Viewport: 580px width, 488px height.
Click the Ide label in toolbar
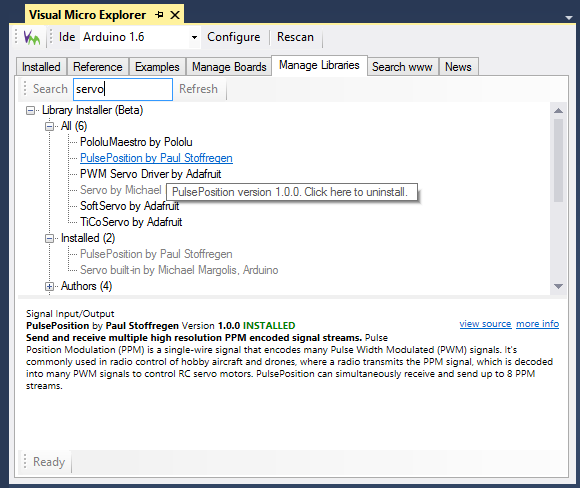pos(67,37)
